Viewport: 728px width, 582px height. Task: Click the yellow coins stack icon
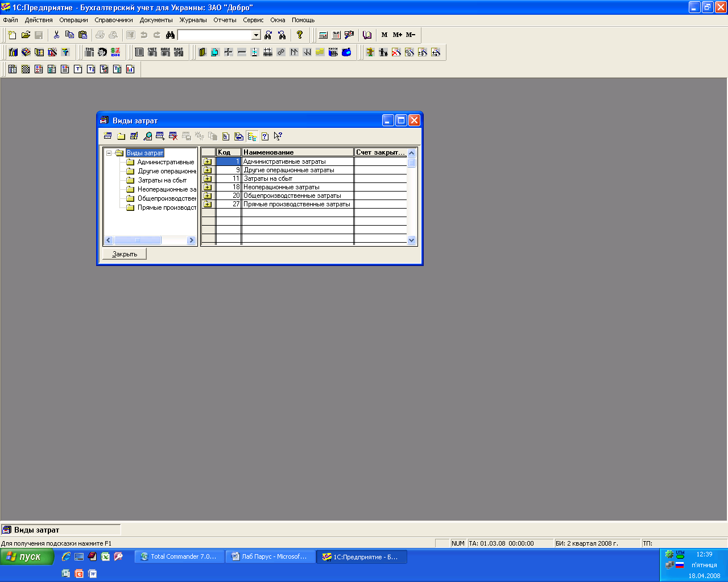320,52
